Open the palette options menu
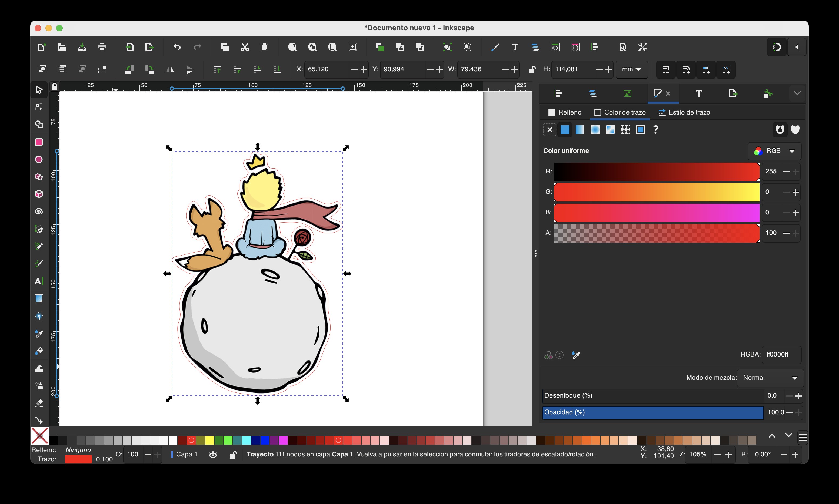Screen dimensions: 839x504 (x=803, y=438)
